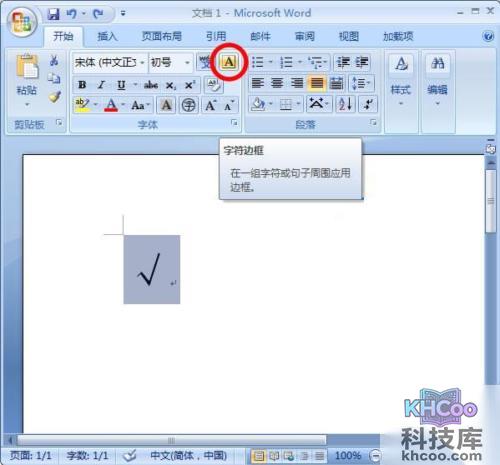Viewport: 500px width, 465px height.
Task: Toggle italic formatting
Action: point(101,85)
